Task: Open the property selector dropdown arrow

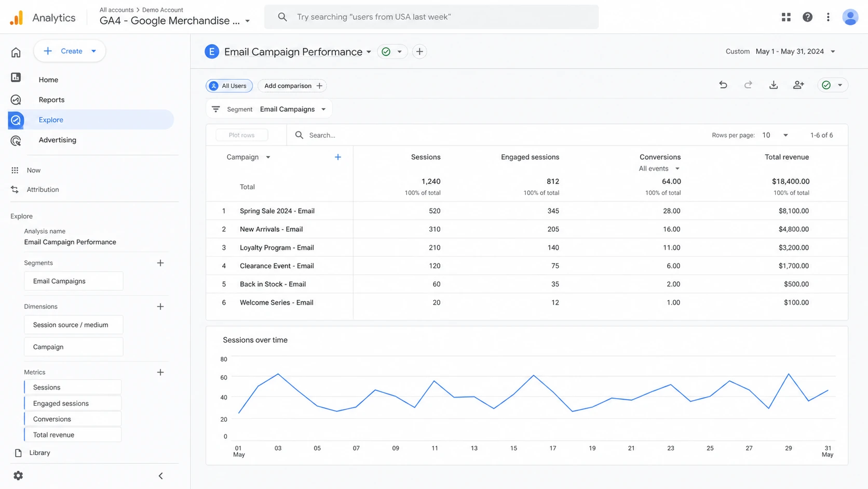Action: [248, 21]
